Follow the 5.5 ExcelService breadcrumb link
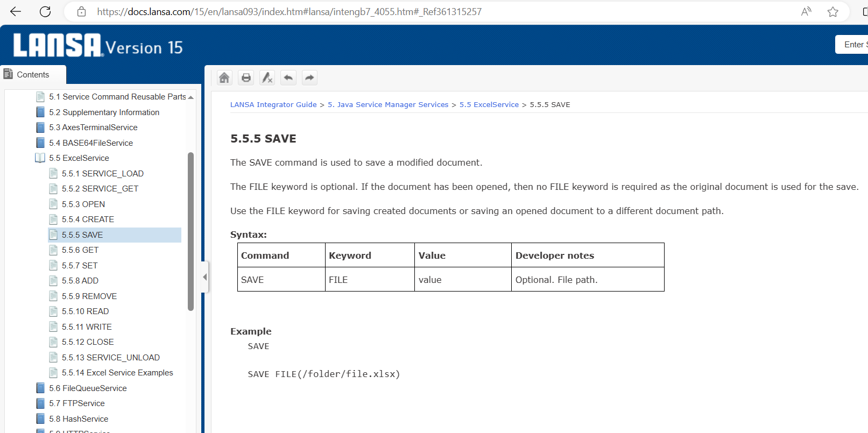The height and width of the screenshot is (433, 868). coord(489,105)
